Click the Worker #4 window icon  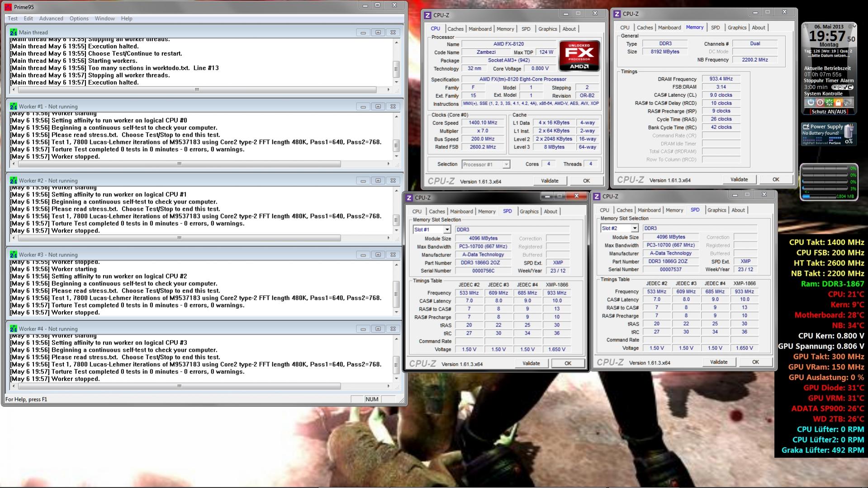(x=14, y=329)
